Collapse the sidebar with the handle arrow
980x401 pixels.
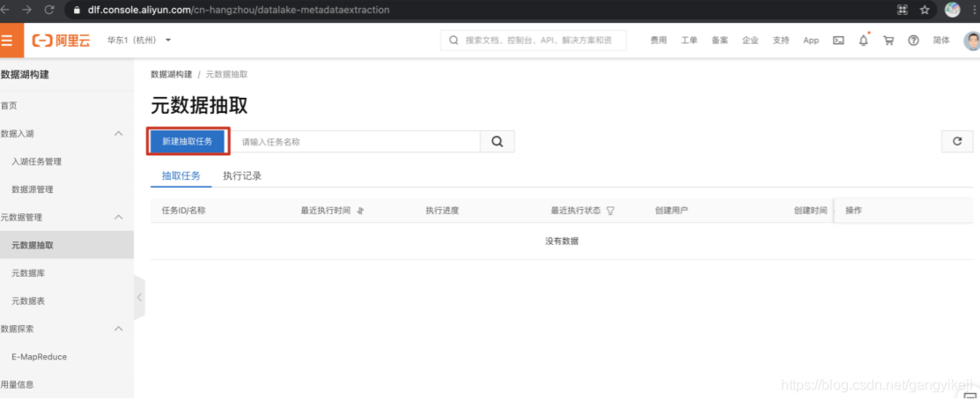(x=139, y=297)
